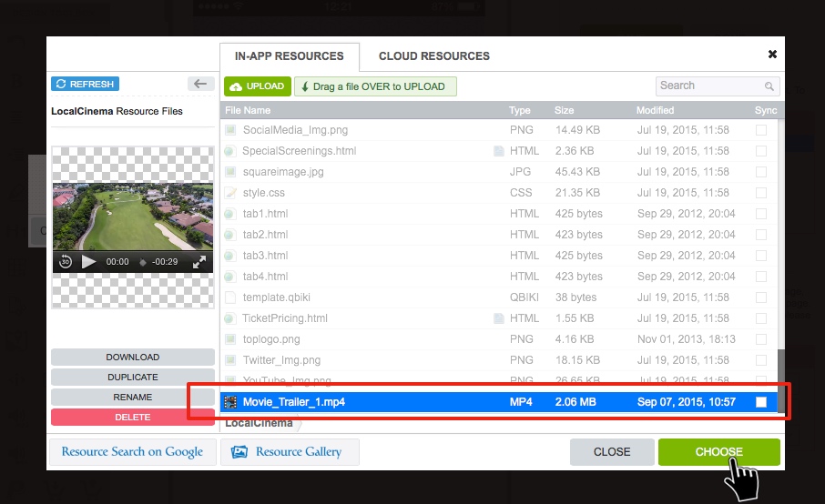Click the file list vertical scrollbar

(780, 381)
